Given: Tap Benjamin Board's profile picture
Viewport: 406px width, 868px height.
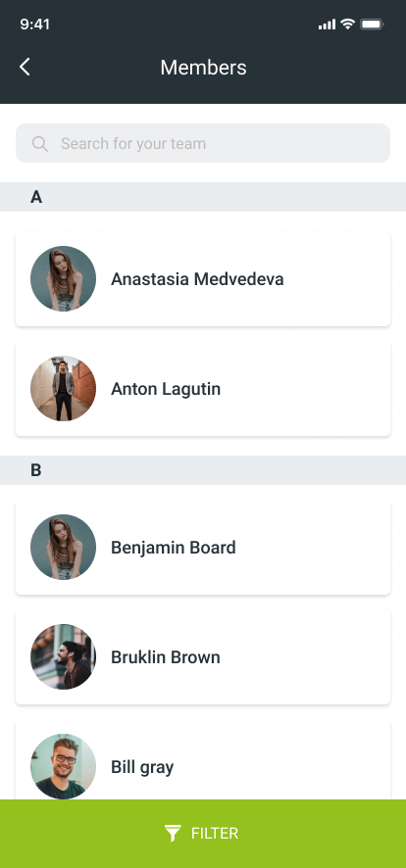Looking at the screenshot, I should coord(63,547).
